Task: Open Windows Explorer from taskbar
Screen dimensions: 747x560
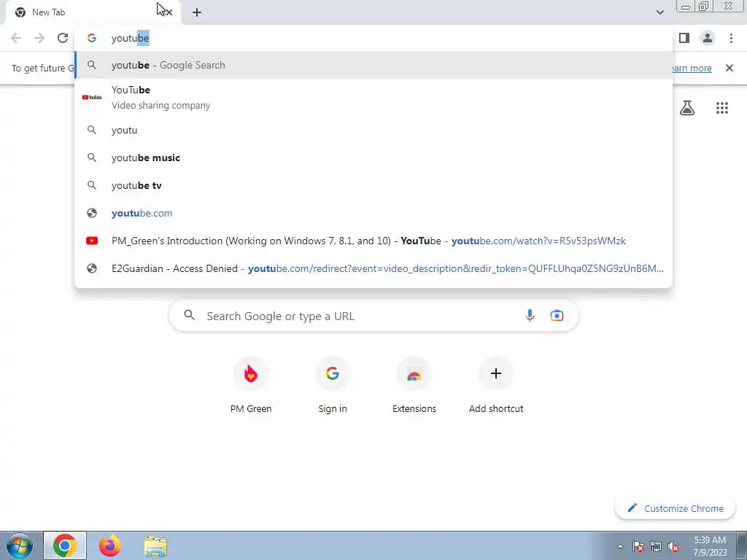Action: [x=155, y=546]
